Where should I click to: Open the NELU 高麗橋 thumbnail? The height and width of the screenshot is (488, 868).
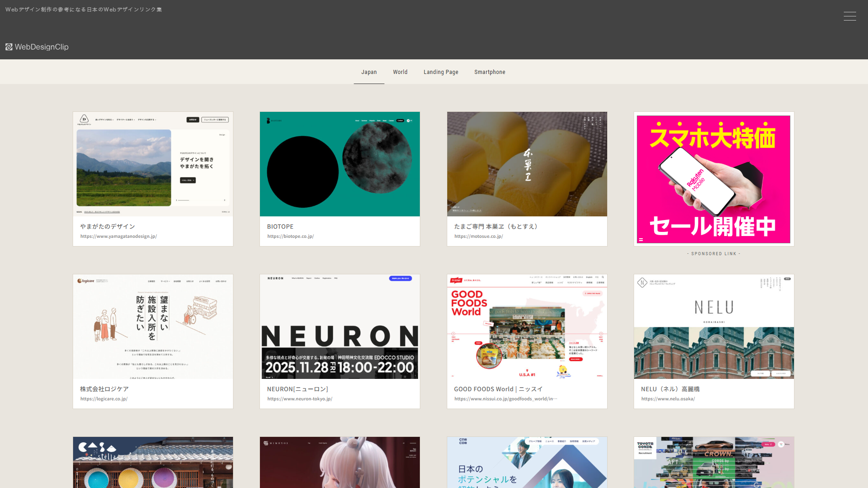coord(714,326)
